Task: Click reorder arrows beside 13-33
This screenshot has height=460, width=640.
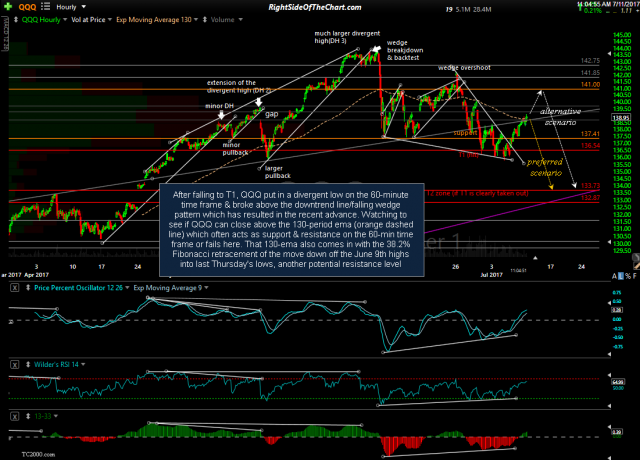Action: coord(28,416)
